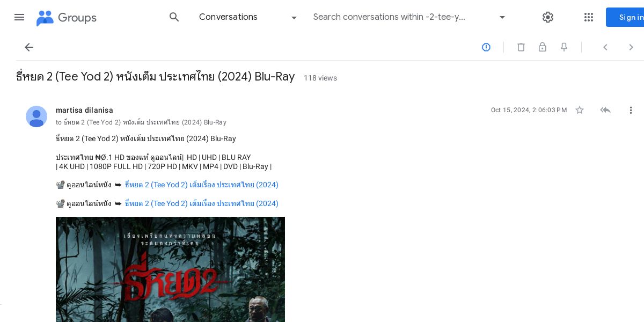Go to the previous conversation chevron
644x322 pixels.
coord(605,47)
